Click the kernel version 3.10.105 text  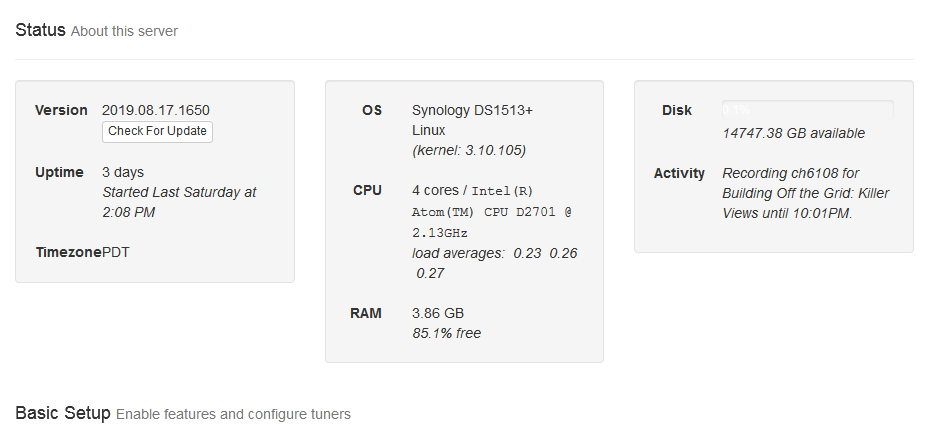tap(469, 150)
